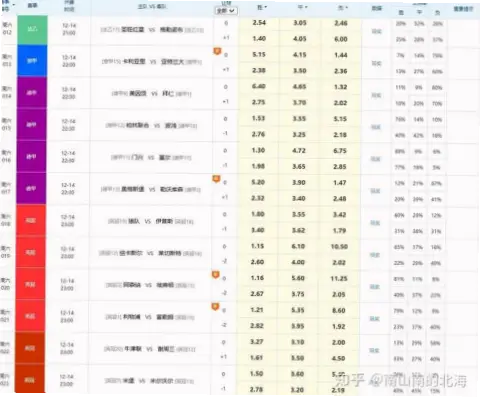
Task: Select loss odds 1.44 in match 013
Action: coord(341,55)
